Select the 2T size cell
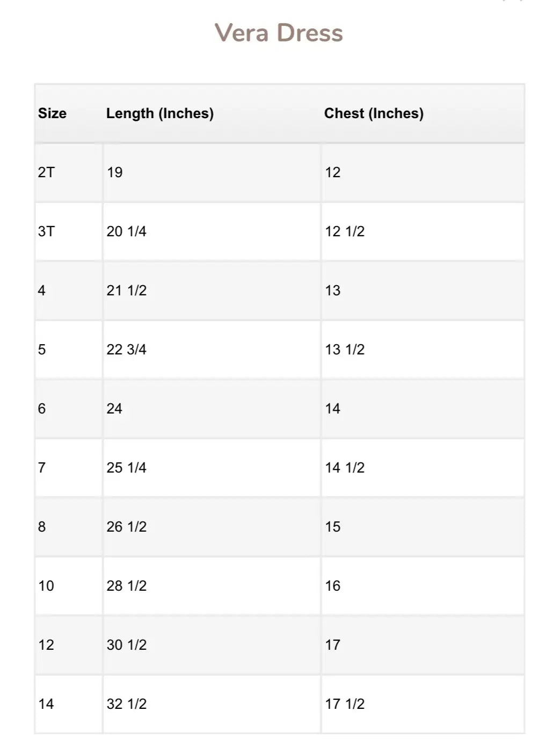This screenshot has height=747, width=560. tap(46, 172)
